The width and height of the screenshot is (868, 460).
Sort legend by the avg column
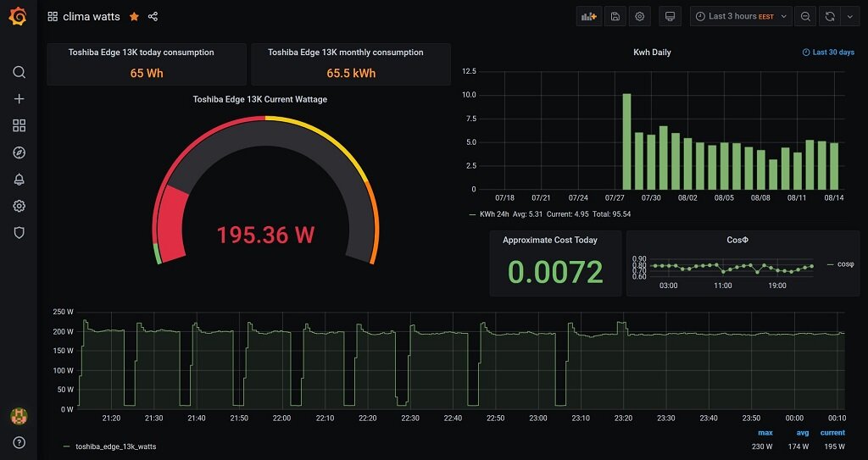(x=802, y=433)
